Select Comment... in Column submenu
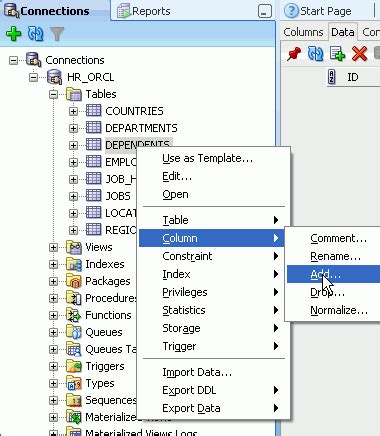 pyautogui.click(x=333, y=238)
